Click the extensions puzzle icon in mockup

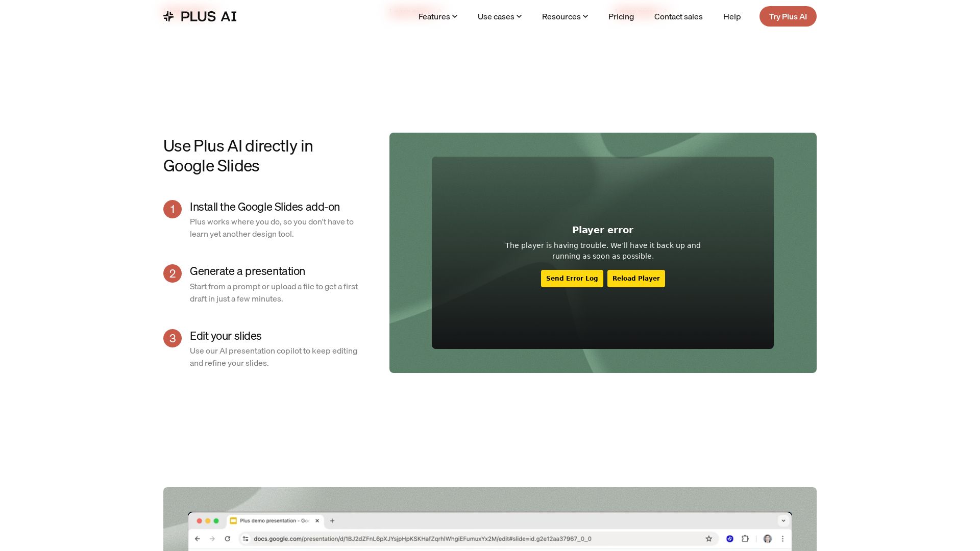(745, 539)
